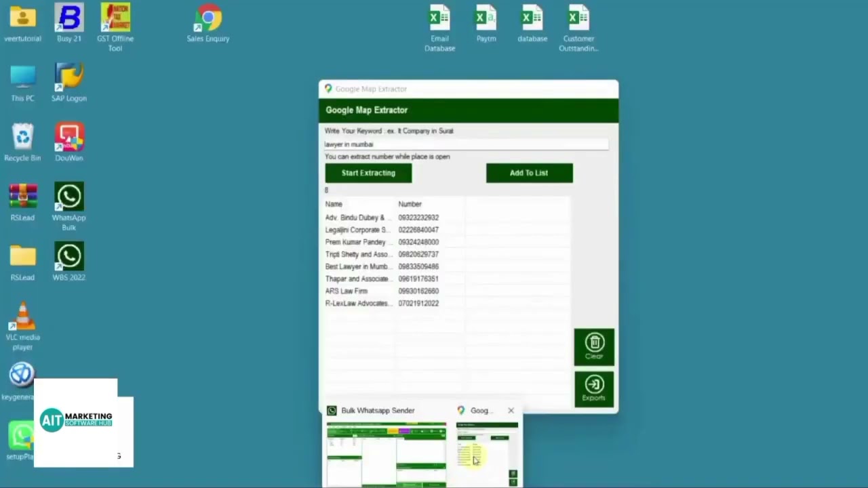Viewport: 868px width, 488px height.
Task: Open the keygenerator desktop icon
Action: pos(21,375)
